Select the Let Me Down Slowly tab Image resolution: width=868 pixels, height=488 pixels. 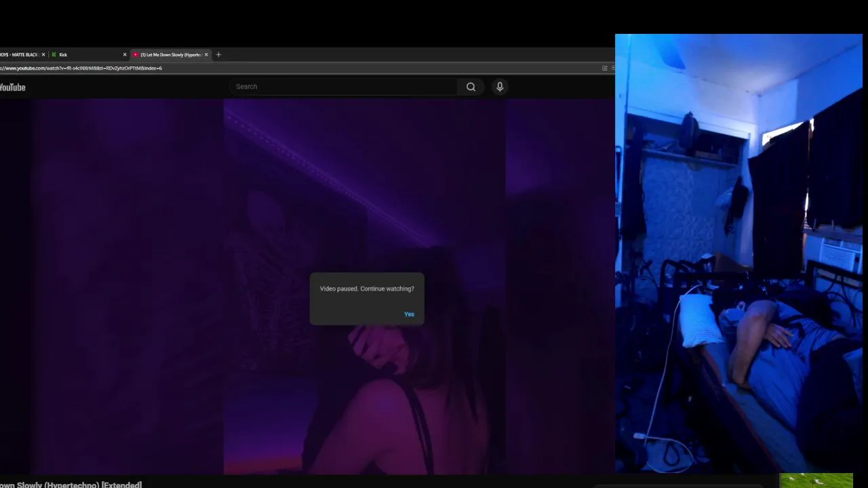(170, 54)
